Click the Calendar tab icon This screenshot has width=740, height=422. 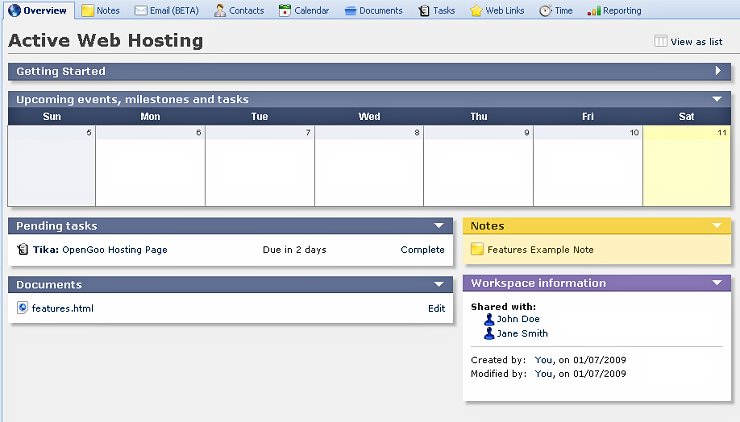pos(285,10)
